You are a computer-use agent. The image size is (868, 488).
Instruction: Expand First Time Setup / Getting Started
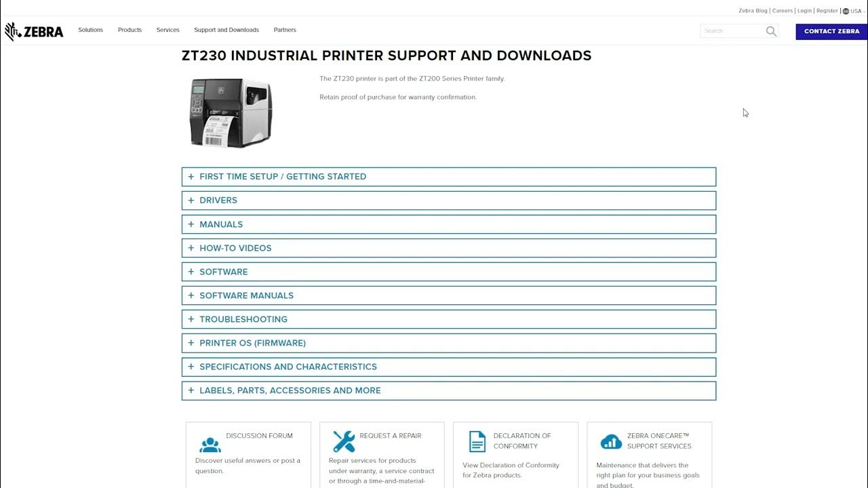[449, 177]
